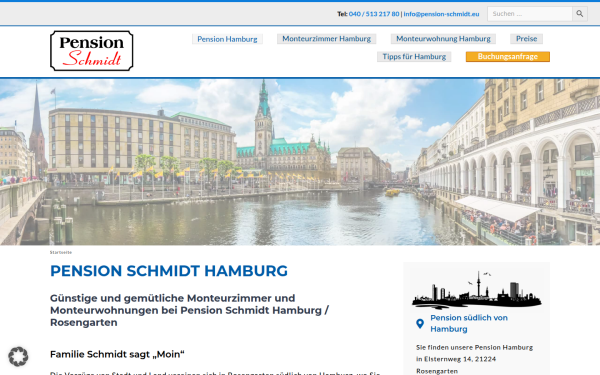This screenshot has width=600, height=375.
Task: Select the 'Günstige und gemütliche Monteurzimmer' subheading
Action: [189, 310]
